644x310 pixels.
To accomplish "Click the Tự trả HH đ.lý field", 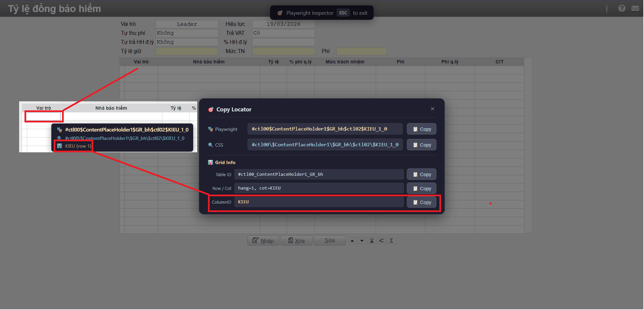I will pyautogui.click(x=187, y=42).
